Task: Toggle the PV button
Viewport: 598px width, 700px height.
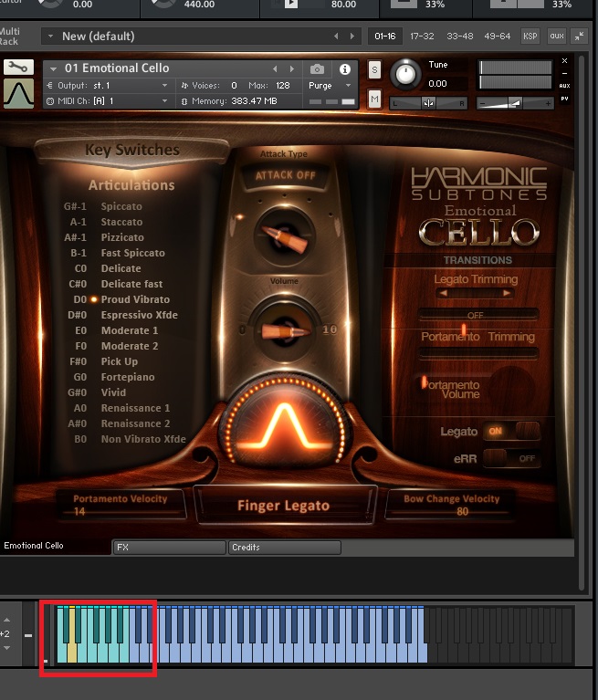Action: pyautogui.click(x=564, y=99)
